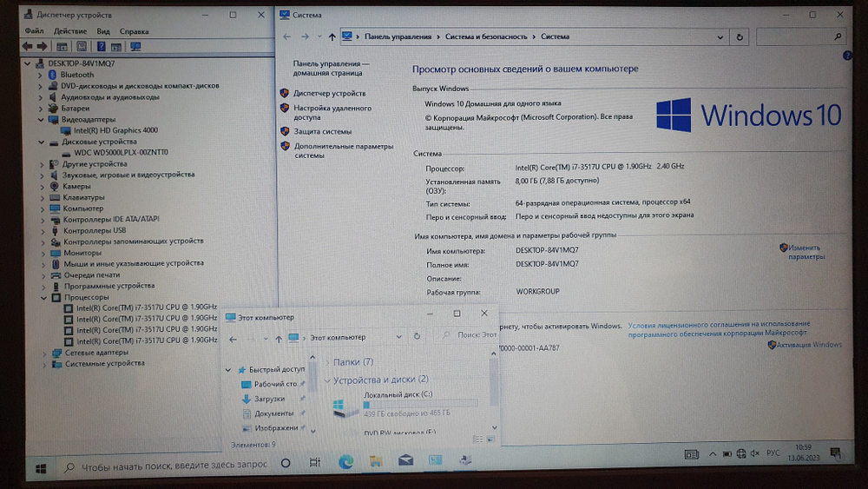Collapse the Процессоры category

coord(43,297)
